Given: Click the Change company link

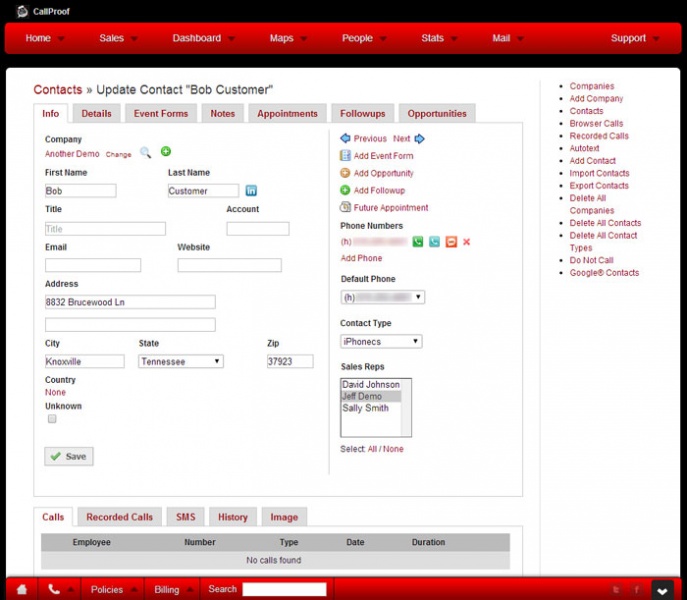Looking at the screenshot, I should click(x=118, y=154).
